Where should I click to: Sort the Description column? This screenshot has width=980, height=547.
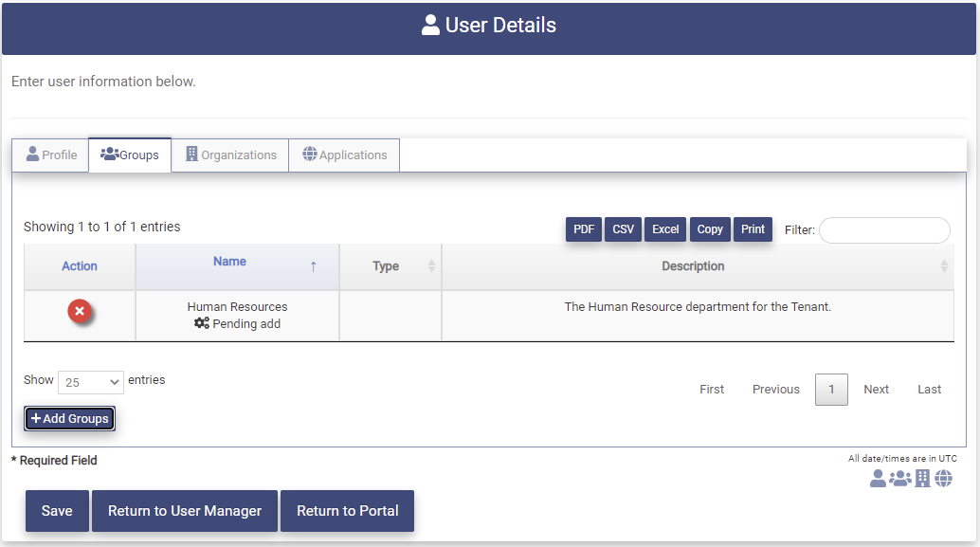(944, 266)
